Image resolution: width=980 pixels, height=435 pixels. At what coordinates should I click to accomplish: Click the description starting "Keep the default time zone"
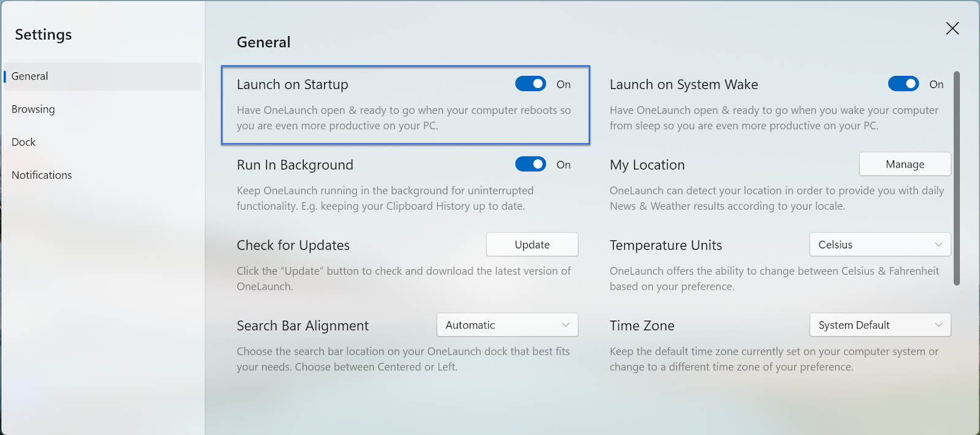point(774,359)
